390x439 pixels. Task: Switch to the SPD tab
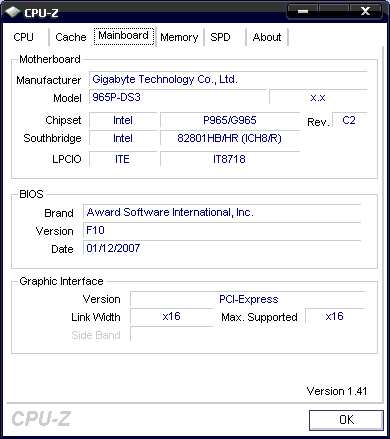click(x=220, y=37)
